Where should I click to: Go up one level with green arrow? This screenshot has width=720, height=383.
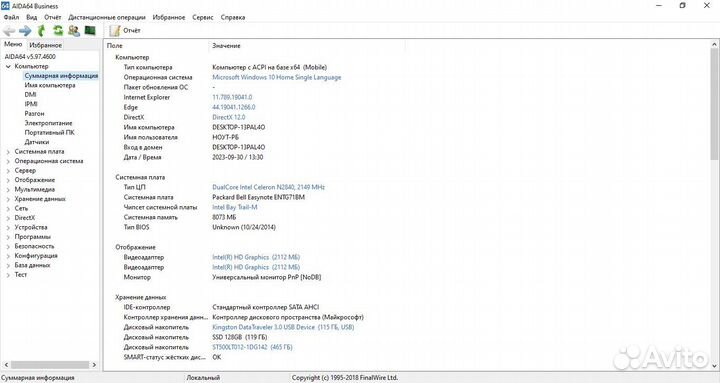pyautogui.click(x=41, y=31)
